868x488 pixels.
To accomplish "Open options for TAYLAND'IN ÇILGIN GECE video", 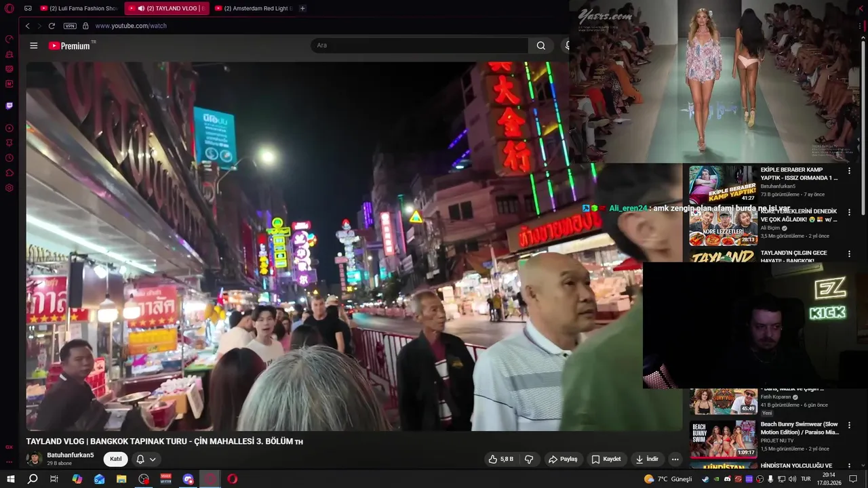I will (849, 253).
